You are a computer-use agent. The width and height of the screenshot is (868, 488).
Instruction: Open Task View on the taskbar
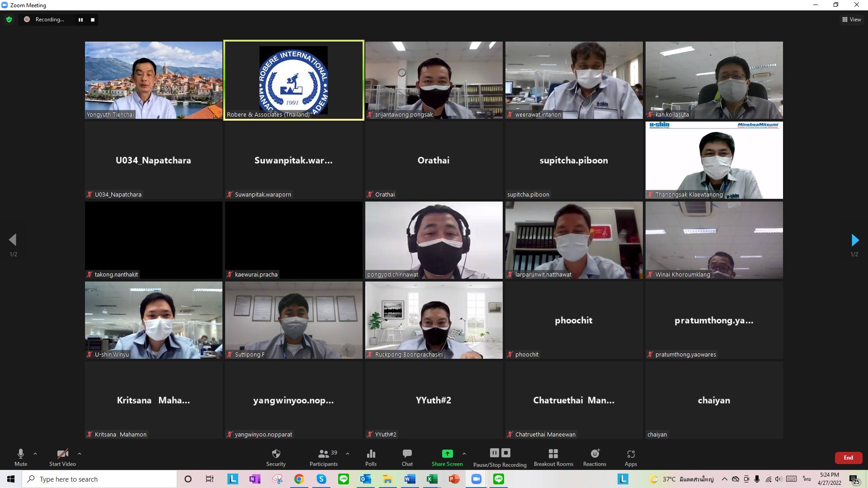tap(210, 479)
